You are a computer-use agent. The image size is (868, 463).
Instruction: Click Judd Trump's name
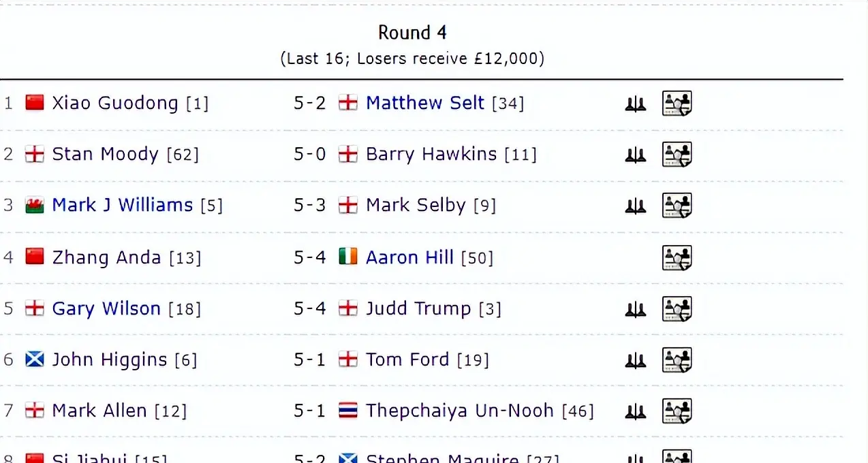(418, 308)
